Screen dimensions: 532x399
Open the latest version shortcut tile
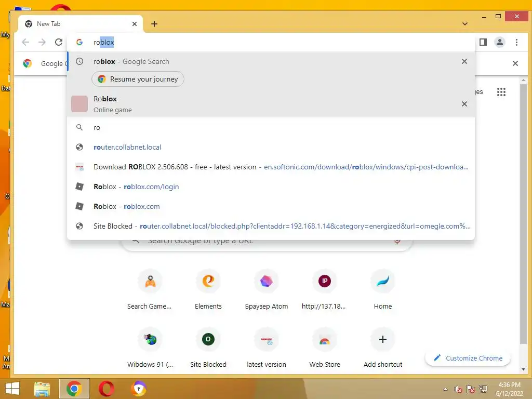267,348
